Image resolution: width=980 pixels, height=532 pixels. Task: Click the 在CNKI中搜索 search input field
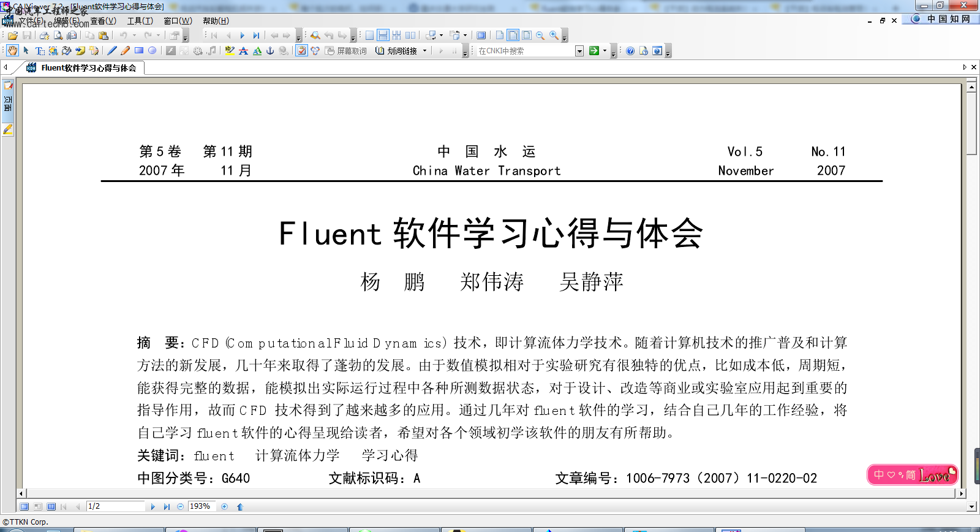526,51
